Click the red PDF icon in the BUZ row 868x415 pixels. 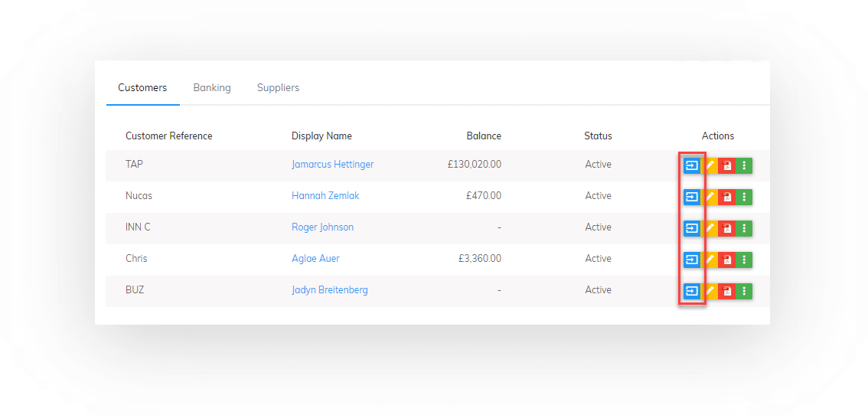(727, 291)
